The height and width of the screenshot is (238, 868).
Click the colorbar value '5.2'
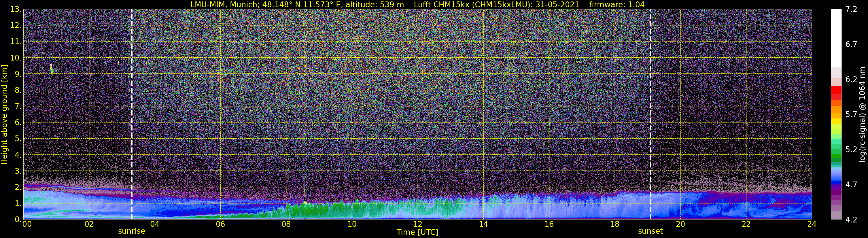(851, 150)
